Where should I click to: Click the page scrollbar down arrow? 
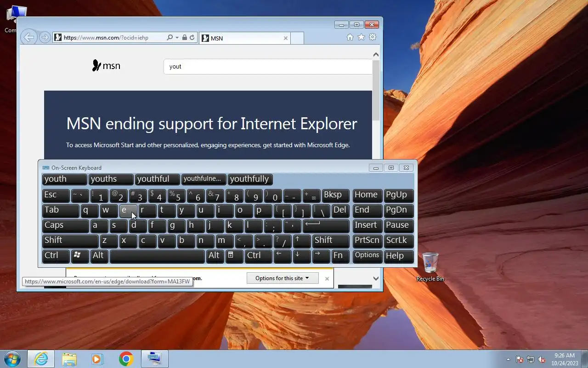pyautogui.click(x=376, y=278)
